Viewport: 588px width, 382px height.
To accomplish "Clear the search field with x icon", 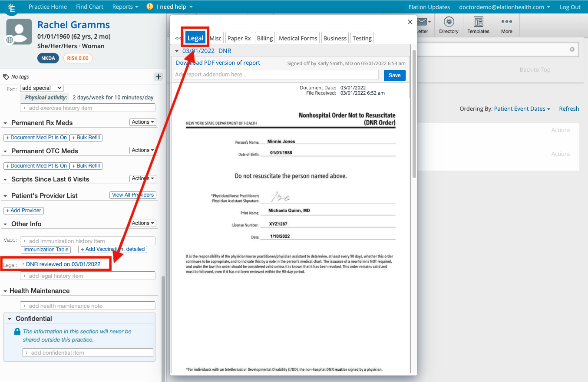I will [x=572, y=49].
